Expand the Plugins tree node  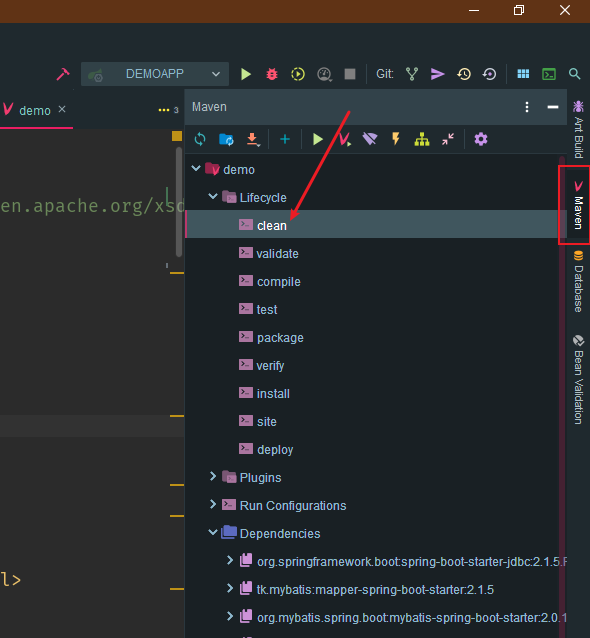[x=212, y=476]
